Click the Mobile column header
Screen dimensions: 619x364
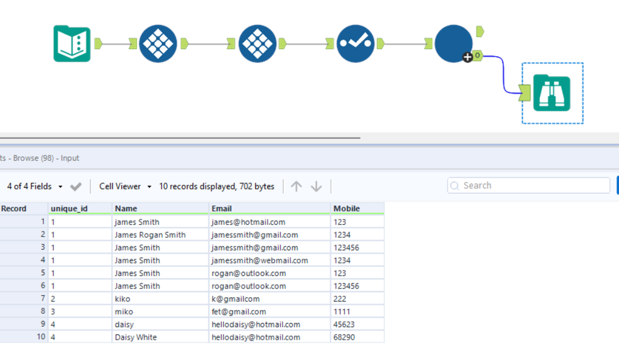[x=358, y=208]
